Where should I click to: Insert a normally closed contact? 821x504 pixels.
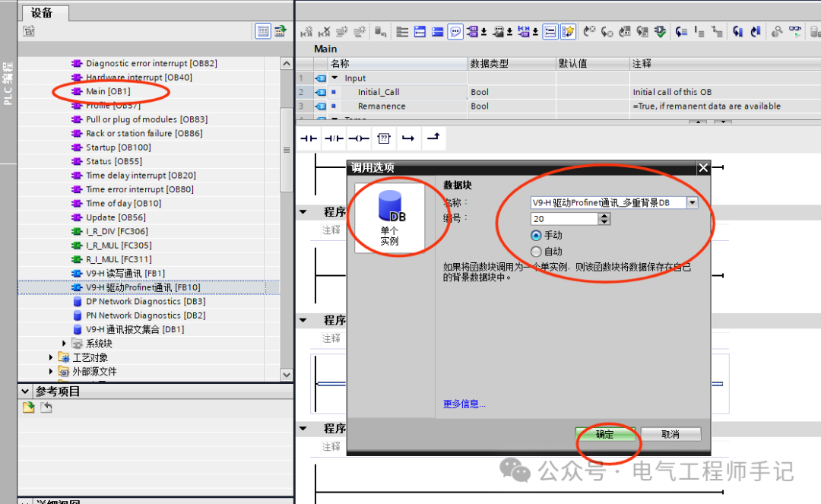[334, 138]
